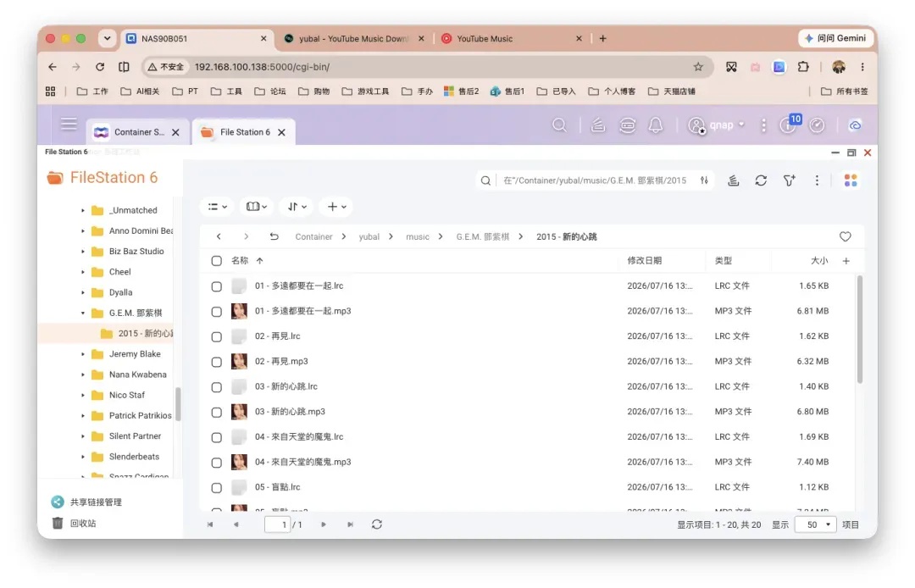This screenshot has width=915, height=588.
Task: Check the box for 03 - 新的心跳.mp3
Action: pyautogui.click(x=217, y=412)
